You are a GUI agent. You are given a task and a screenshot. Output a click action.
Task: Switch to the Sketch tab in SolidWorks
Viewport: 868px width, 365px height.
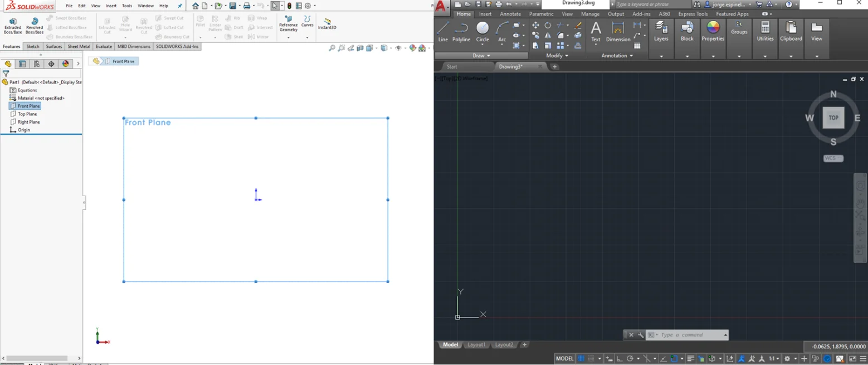33,47
